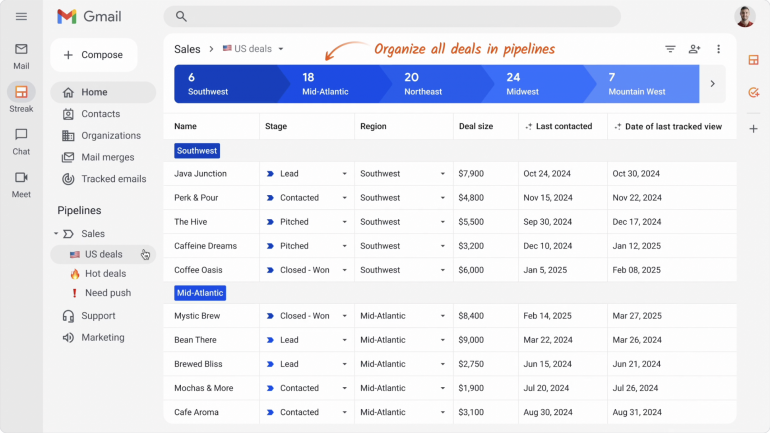Click the search magnifier icon

181,17
